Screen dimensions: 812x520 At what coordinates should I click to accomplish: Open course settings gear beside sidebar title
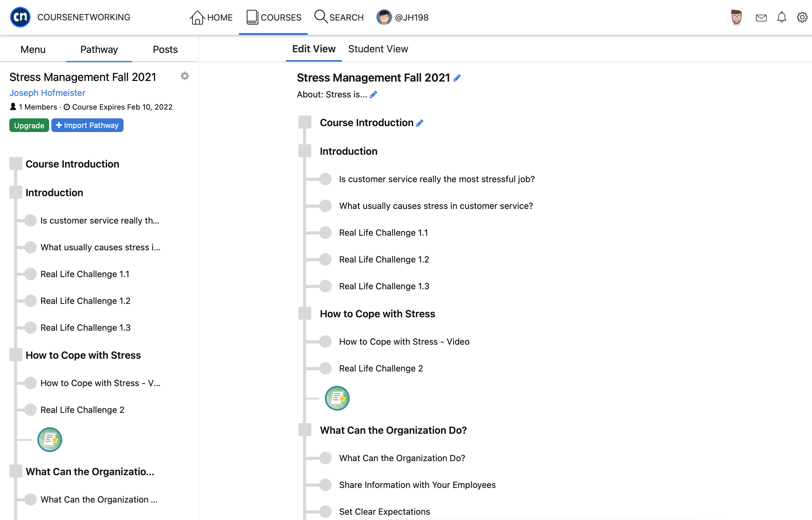[184, 76]
